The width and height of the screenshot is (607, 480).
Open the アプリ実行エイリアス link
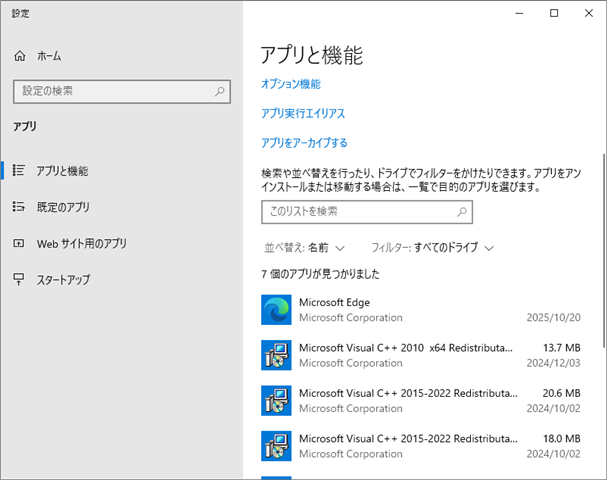(x=302, y=113)
